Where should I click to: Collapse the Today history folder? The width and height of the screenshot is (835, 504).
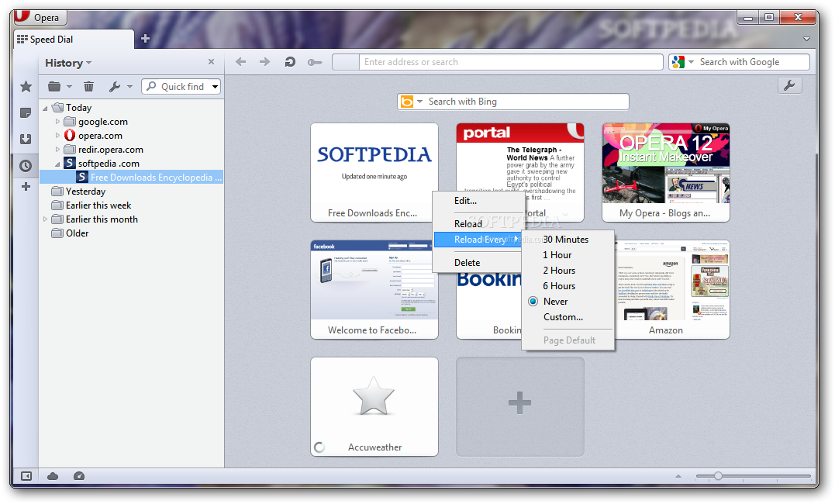(45, 108)
